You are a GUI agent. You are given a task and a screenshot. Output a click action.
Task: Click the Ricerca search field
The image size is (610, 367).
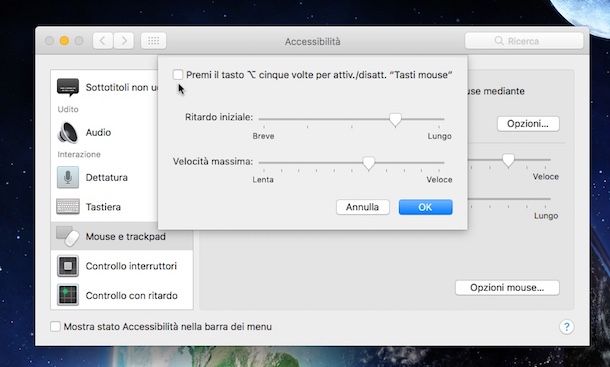(524, 40)
